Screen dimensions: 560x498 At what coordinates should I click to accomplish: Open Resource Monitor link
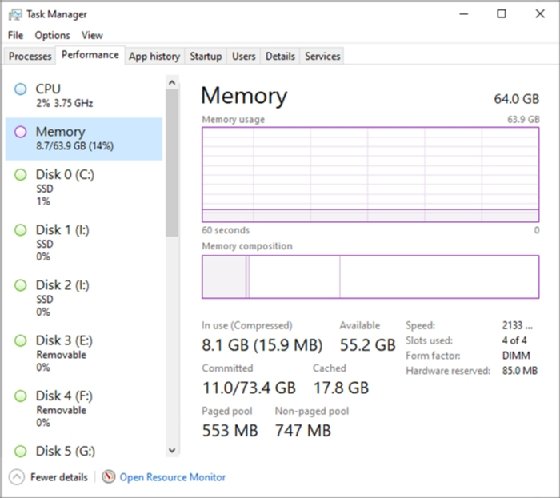(172, 477)
